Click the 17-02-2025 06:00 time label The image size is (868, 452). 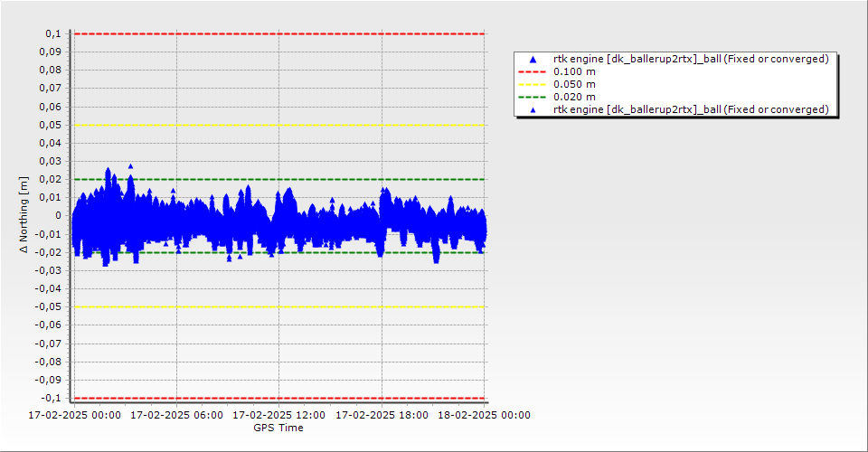176,415
